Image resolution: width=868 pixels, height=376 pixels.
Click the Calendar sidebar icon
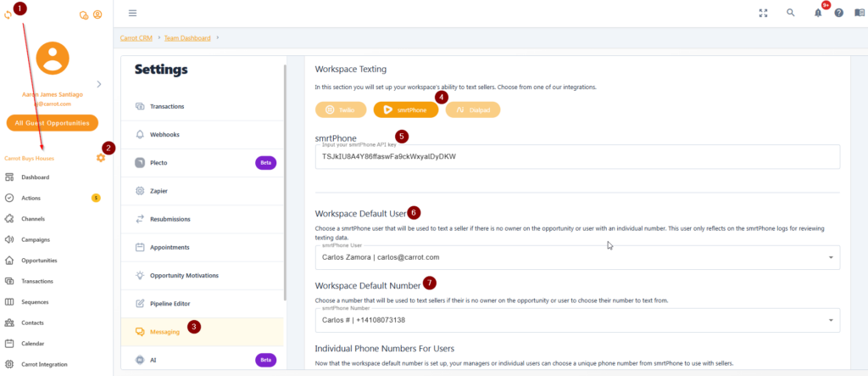(8, 343)
